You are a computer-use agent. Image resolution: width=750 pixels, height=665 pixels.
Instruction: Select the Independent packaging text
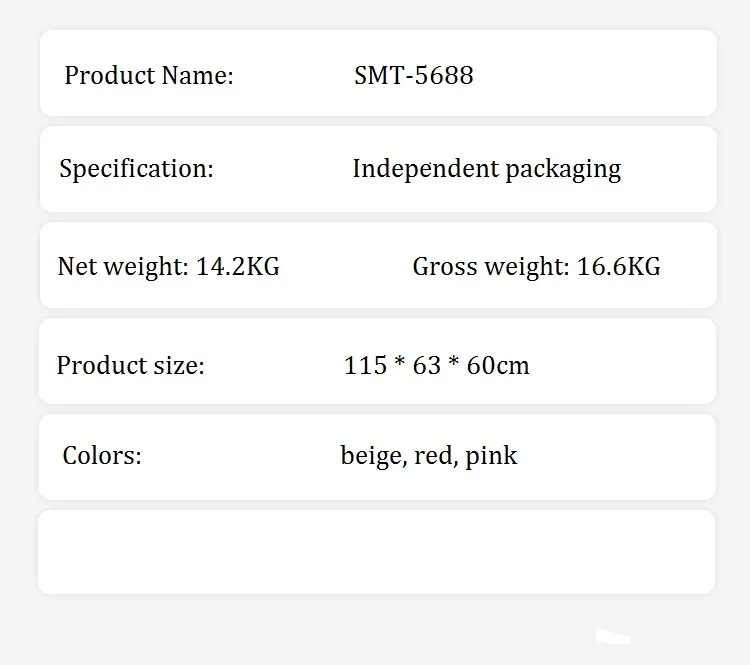tap(487, 169)
